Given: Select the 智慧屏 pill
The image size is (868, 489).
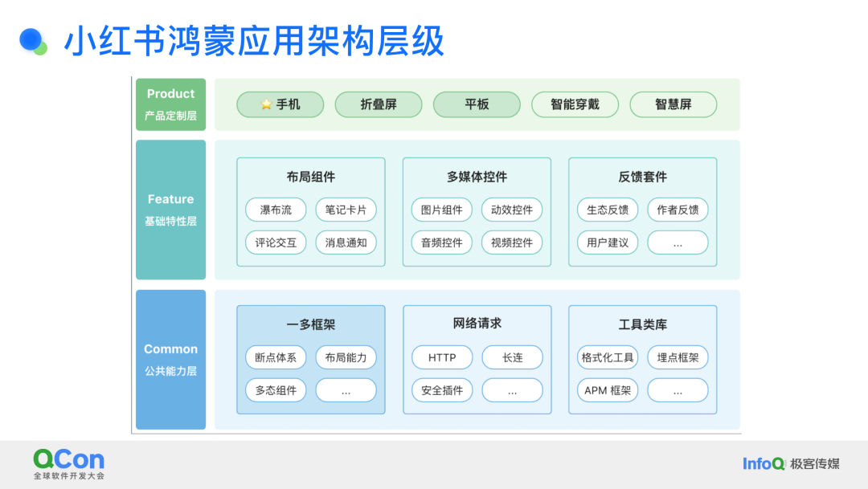Looking at the screenshot, I should pyautogui.click(x=674, y=104).
